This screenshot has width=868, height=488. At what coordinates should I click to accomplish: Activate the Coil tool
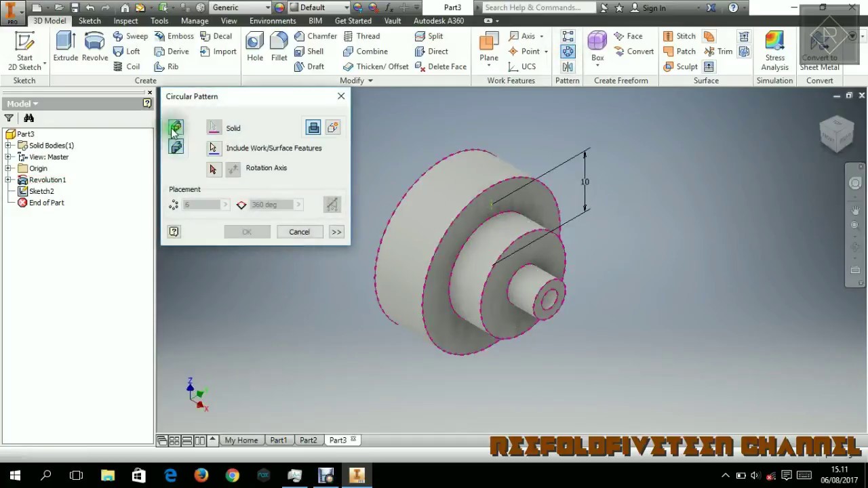pyautogui.click(x=127, y=66)
